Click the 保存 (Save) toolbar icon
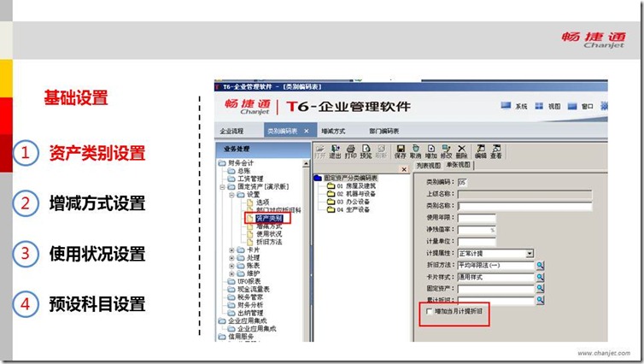Screen dimensions: 644x364 pos(400,151)
